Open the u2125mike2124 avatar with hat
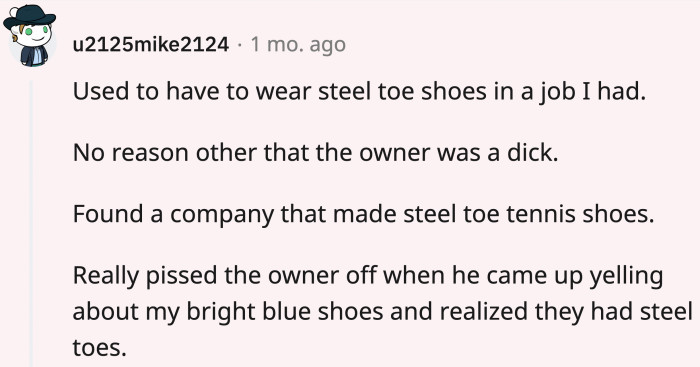 [30, 37]
